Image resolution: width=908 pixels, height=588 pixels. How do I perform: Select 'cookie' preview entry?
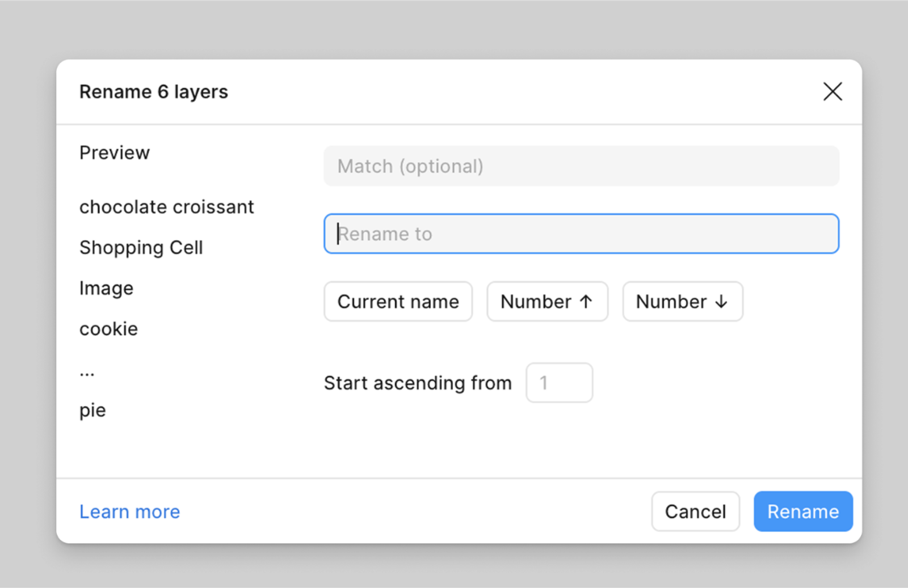[x=108, y=329]
